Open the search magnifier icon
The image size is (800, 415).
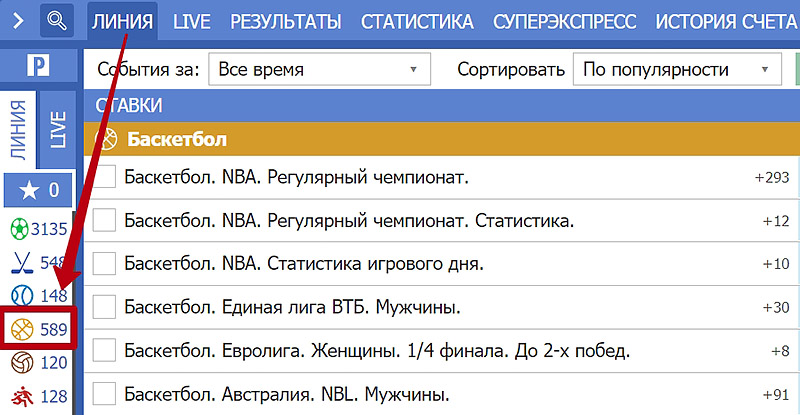point(57,20)
